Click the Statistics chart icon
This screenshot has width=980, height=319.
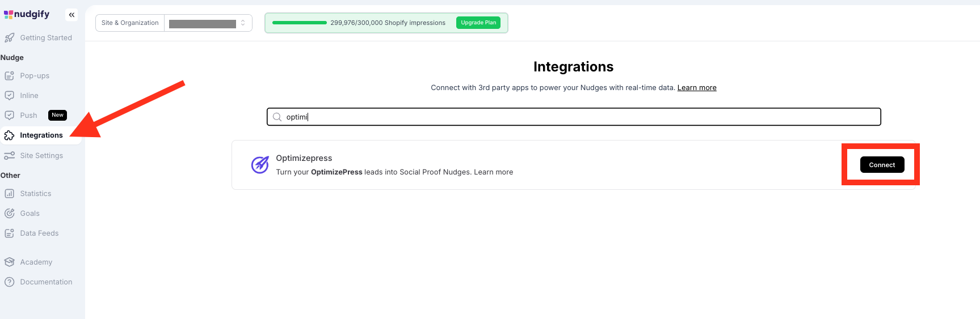point(9,194)
